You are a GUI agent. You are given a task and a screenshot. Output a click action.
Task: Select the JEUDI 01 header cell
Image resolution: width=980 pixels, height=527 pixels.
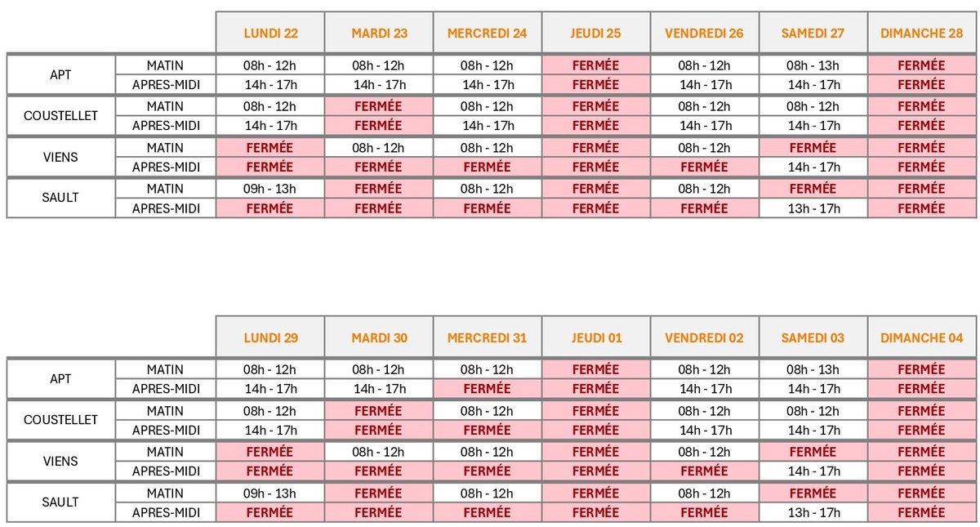click(x=595, y=337)
